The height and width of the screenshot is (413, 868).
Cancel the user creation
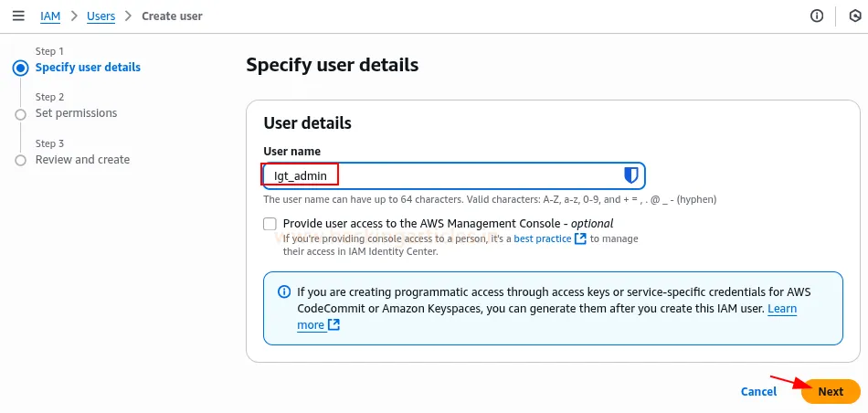click(x=758, y=391)
